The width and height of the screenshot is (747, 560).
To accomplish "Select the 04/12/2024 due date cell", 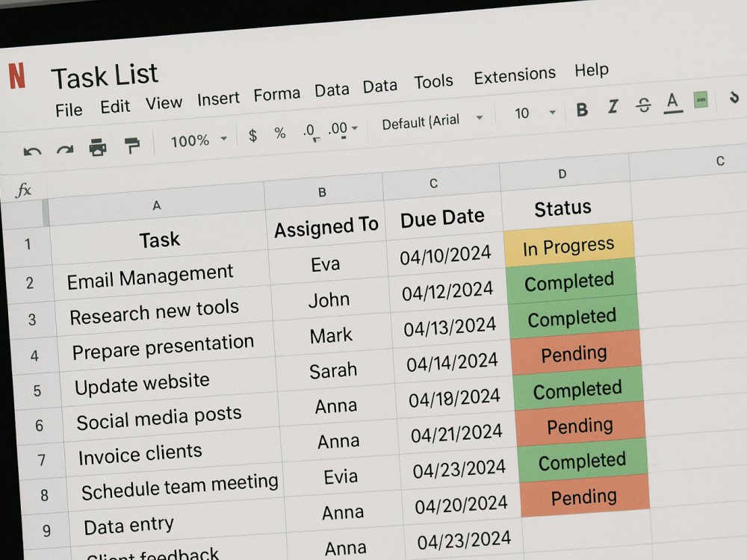I will click(447, 291).
